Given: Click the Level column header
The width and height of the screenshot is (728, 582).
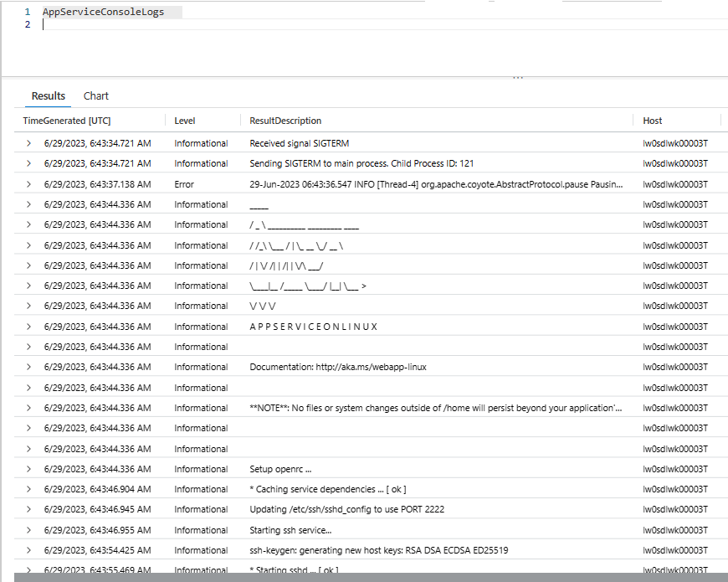Looking at the screenshot, I should click(185, 121).
